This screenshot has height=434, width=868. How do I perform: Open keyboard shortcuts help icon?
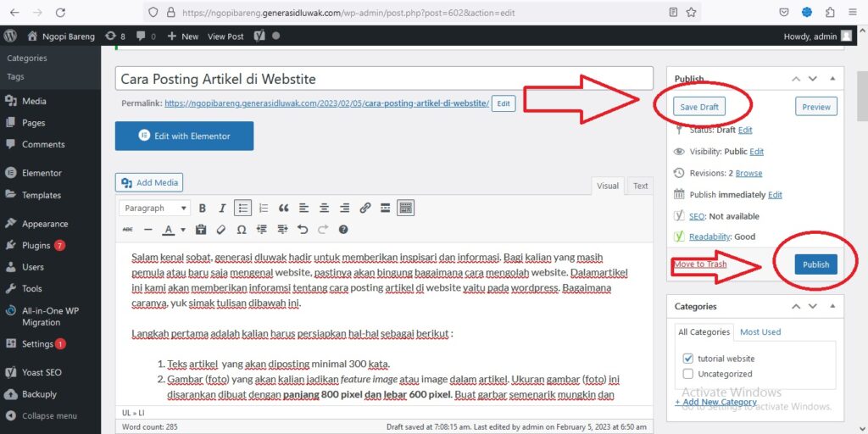pyautogui.click(x=343, y=229)
